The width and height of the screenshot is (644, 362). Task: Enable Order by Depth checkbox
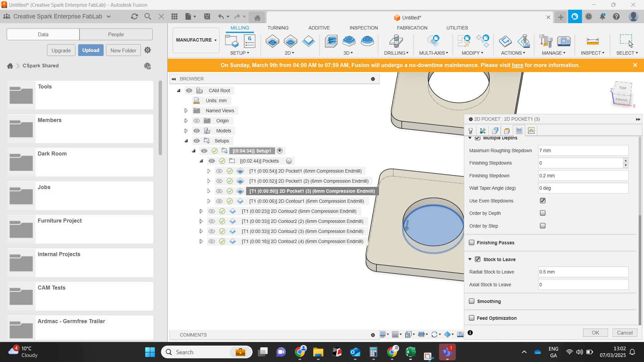[543, 213]
